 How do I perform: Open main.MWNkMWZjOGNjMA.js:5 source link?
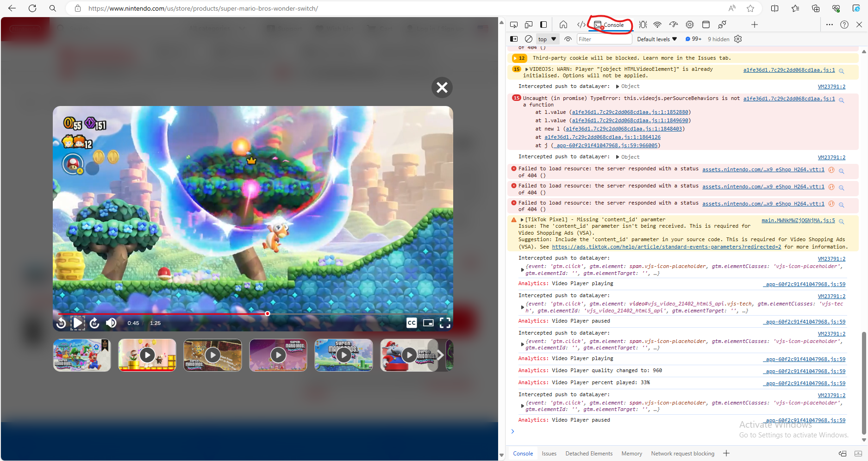click(798, 221)
